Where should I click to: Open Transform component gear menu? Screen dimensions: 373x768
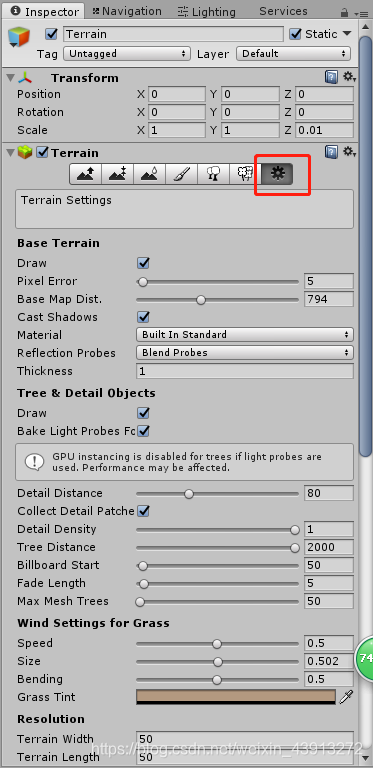[x=349, y=77]
